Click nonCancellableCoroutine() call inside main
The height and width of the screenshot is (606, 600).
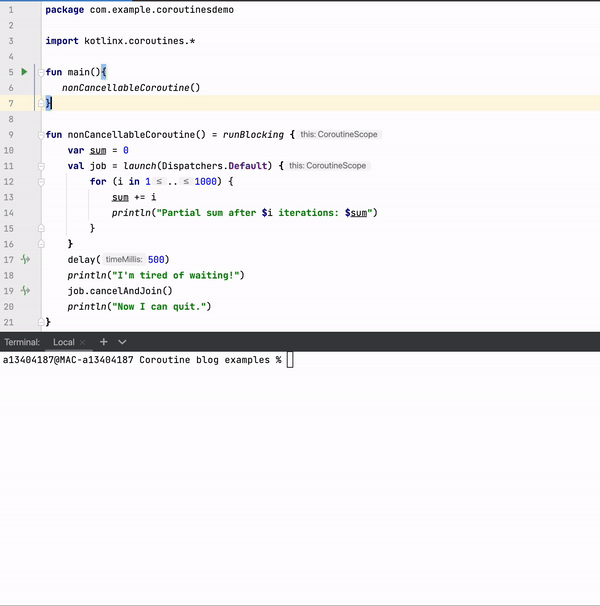pos(130,88)
